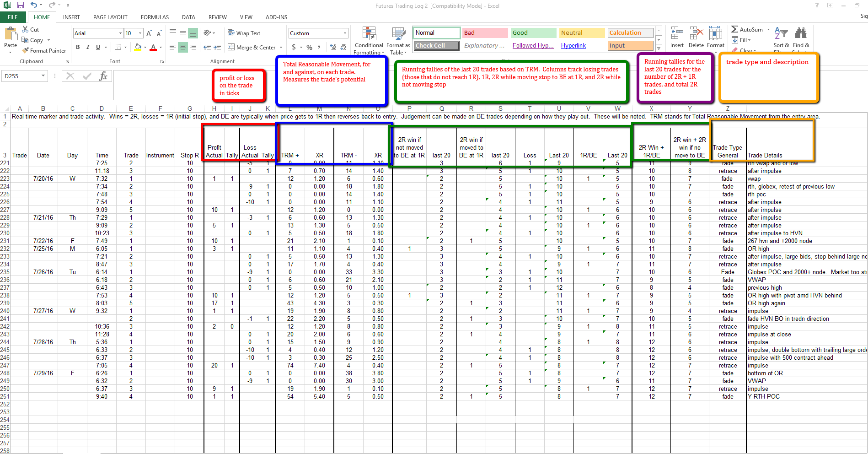Toggle middle vertical alignment
This screenshot has width=868, height=454.
(183, 33)
